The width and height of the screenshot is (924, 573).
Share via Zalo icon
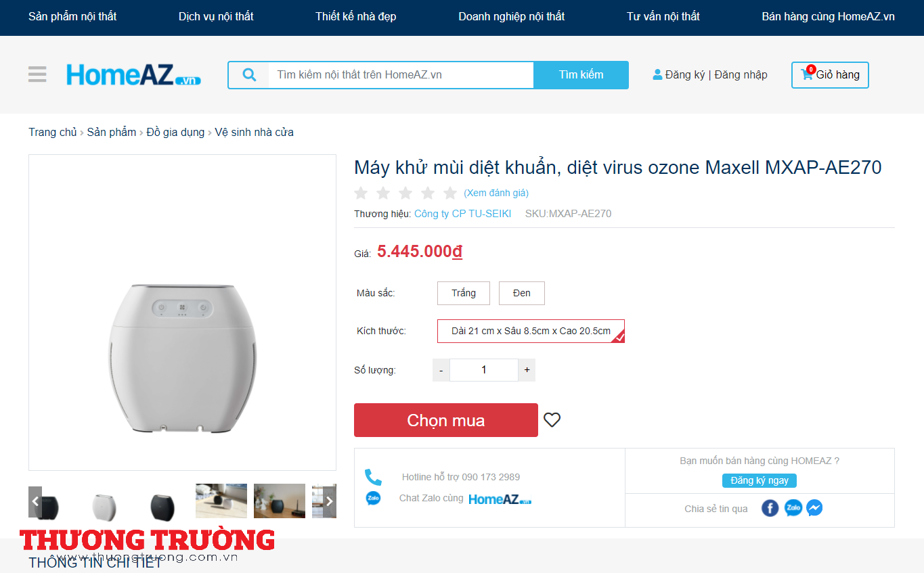tap(793, 508)
